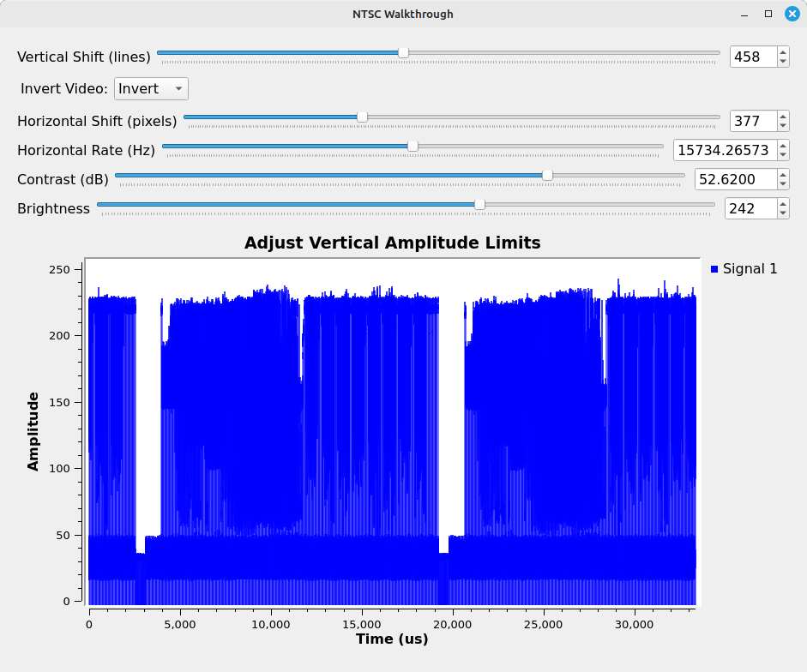Open the Invert Video dropdown
Viewport: 807px width, 672px height.
coord(151,89)
